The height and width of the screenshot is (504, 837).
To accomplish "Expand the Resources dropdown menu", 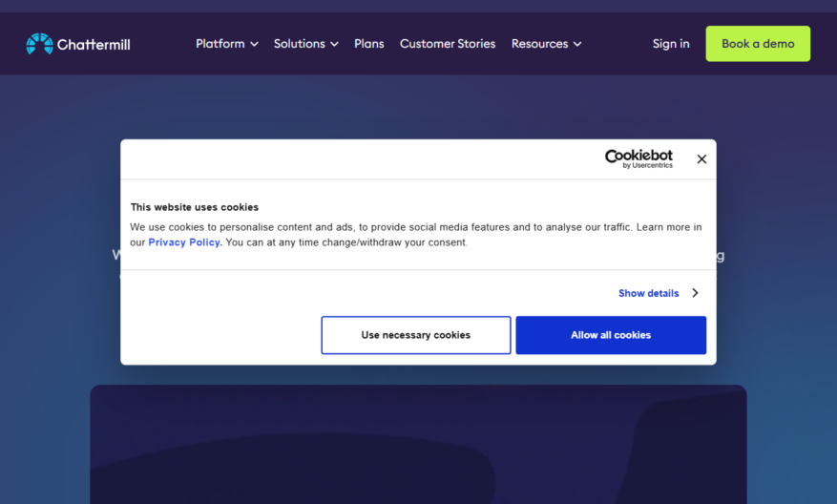I will pyautogui.click(x=546, y=44).
